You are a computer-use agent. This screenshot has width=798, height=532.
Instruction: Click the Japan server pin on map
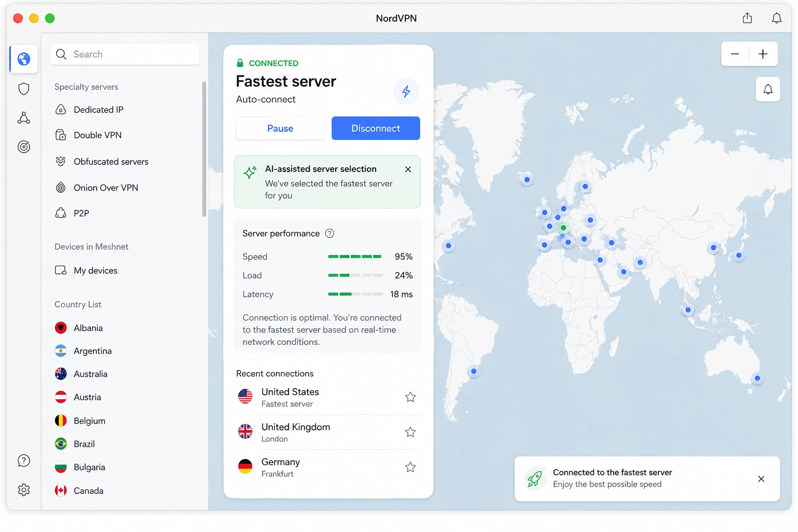pos(738,255)
